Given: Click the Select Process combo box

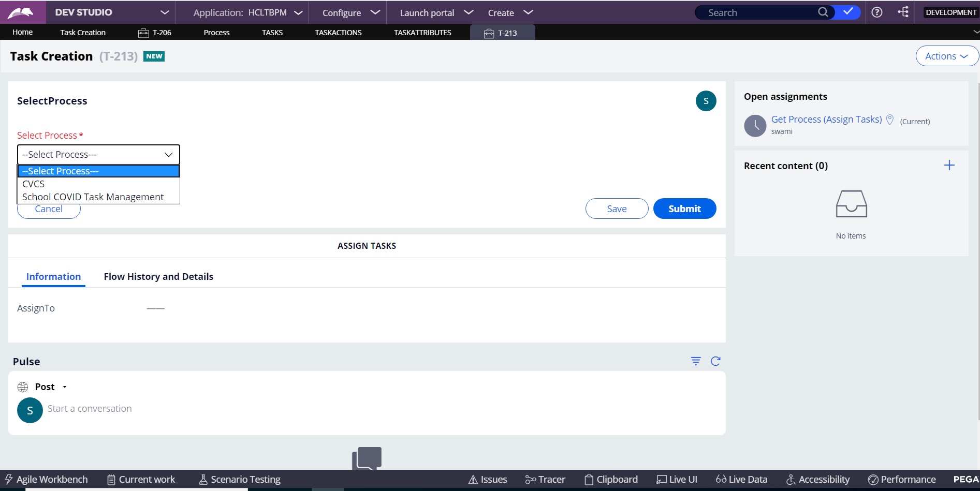Looking at the screenshot, I should [98, 155].
